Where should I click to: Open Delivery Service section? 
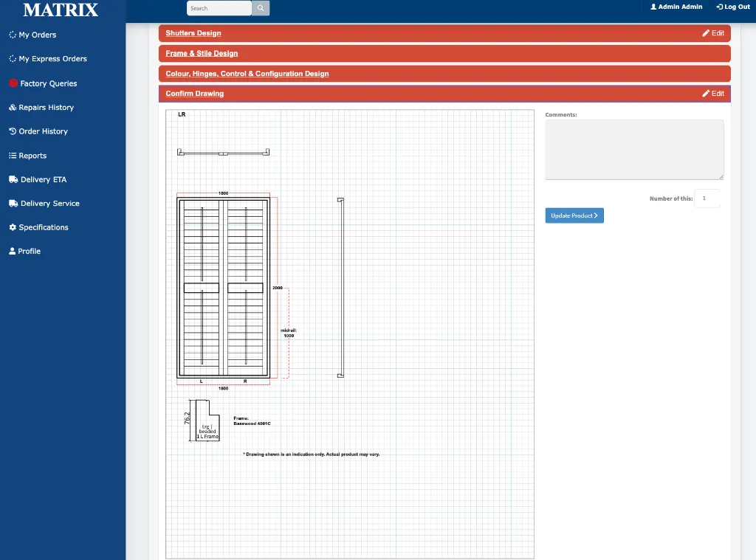tap(44, 204)
